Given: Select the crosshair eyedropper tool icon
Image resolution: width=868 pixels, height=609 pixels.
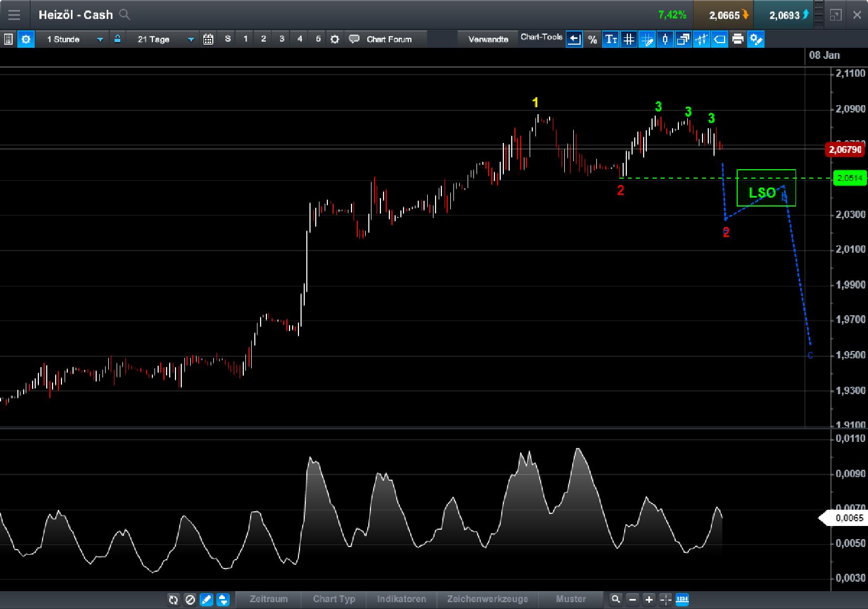Looking at the screenshot, I should (647, 39).
